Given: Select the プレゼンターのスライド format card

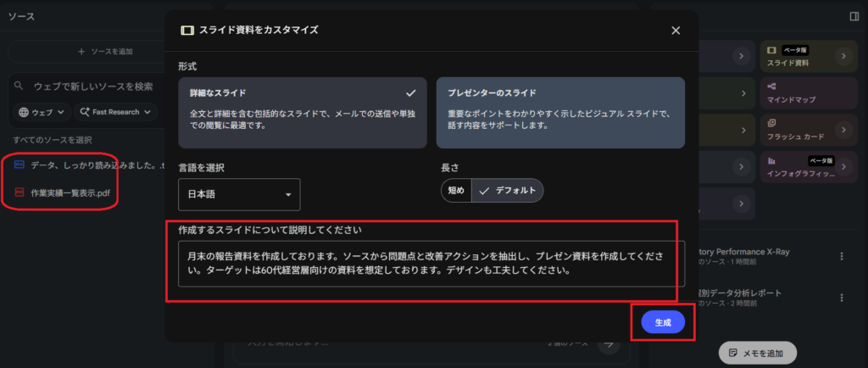Looking at the screenshot, I should [560, 112].
